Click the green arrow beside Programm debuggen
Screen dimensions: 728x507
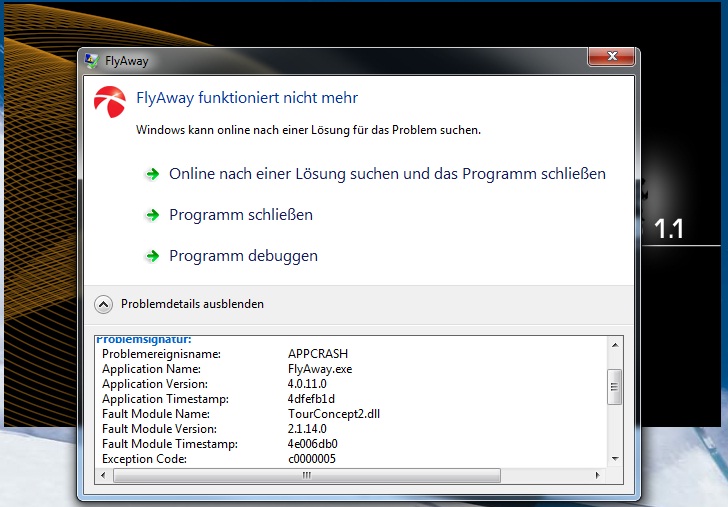pyautogui.click(x=153, y=256)
